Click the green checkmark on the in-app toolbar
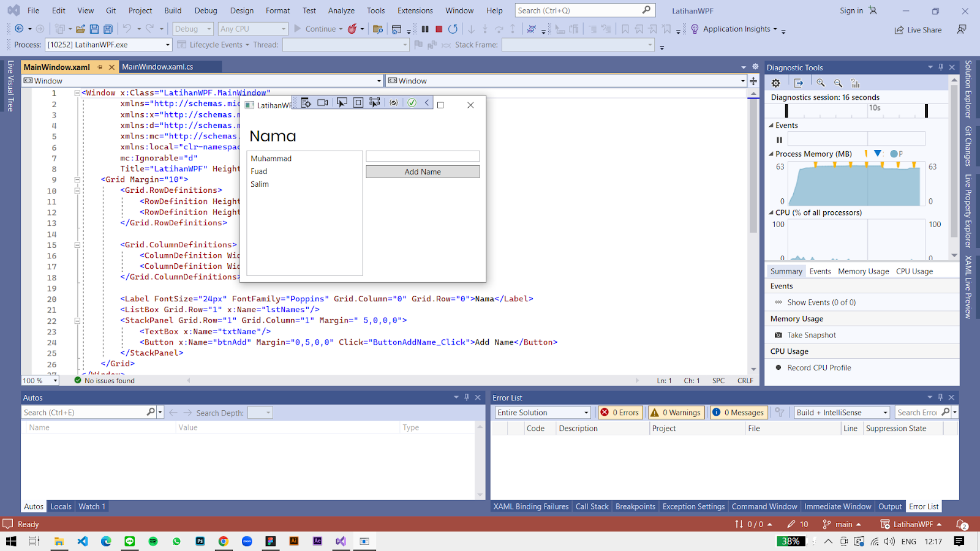 point(412,103)
